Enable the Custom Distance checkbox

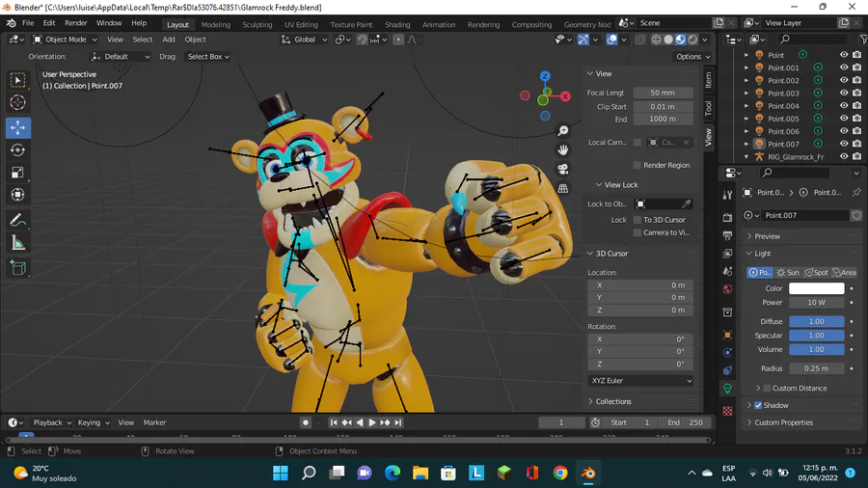(x=767, y=389)
